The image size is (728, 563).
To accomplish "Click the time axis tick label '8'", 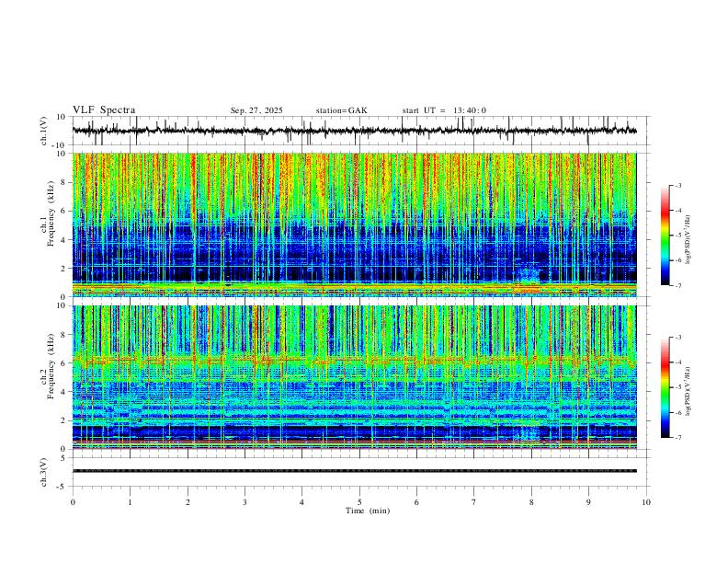I will tap(531, 502).
